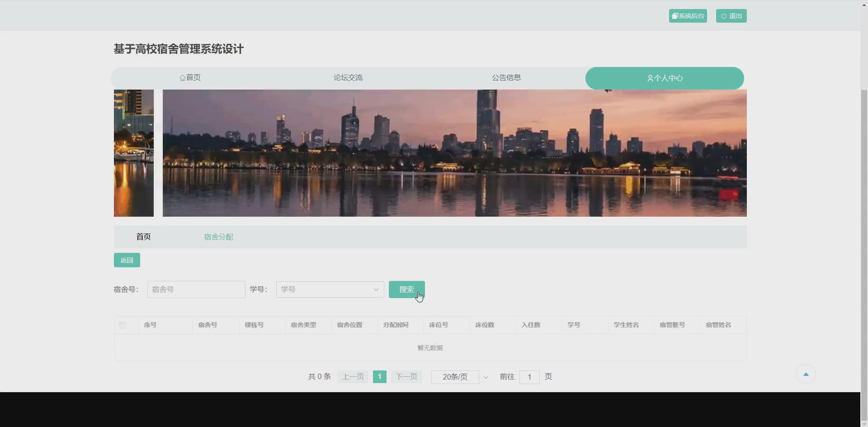
Task: Switch to the 宿舍分配 tab
Action: point(218,237)
